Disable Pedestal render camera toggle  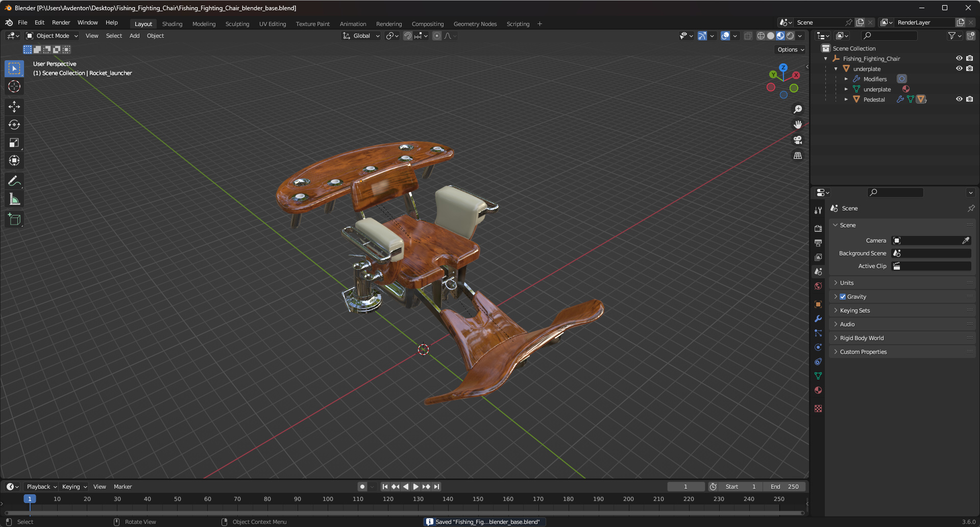point(970,99)
